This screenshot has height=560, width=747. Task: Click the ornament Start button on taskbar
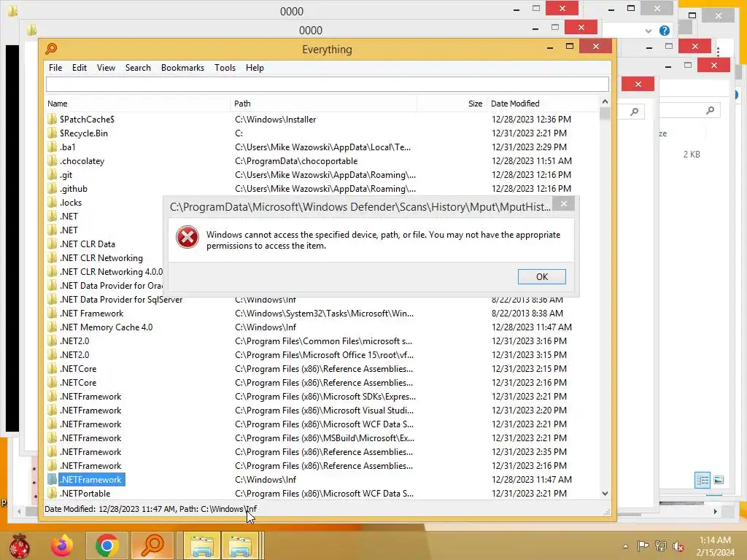tap(20, 545)
